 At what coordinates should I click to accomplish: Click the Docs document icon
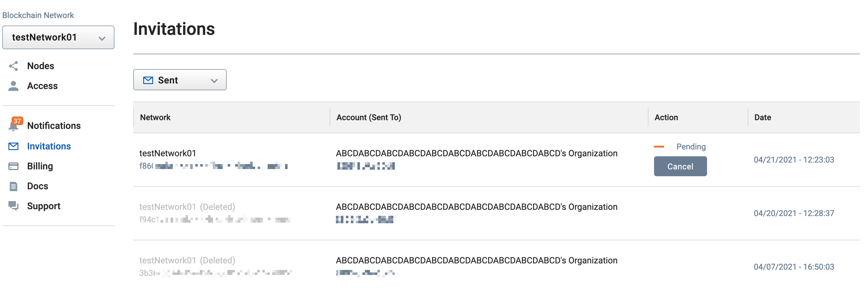(x=13, y=186)
